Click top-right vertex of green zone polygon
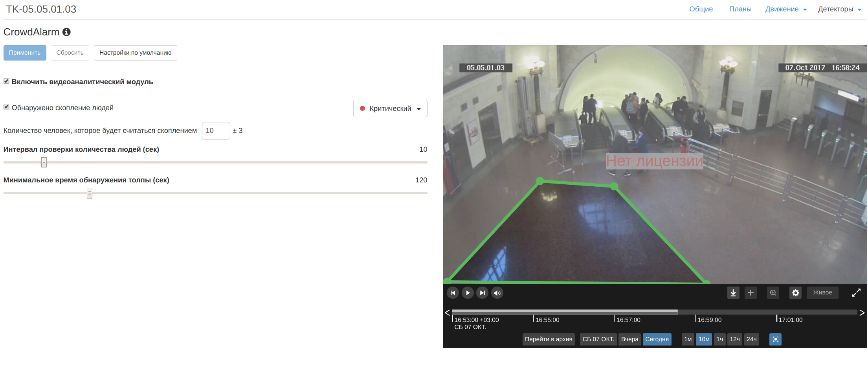The width and height of the screenshot is (868, 375). pyautogui.click(x=614, y=186)
